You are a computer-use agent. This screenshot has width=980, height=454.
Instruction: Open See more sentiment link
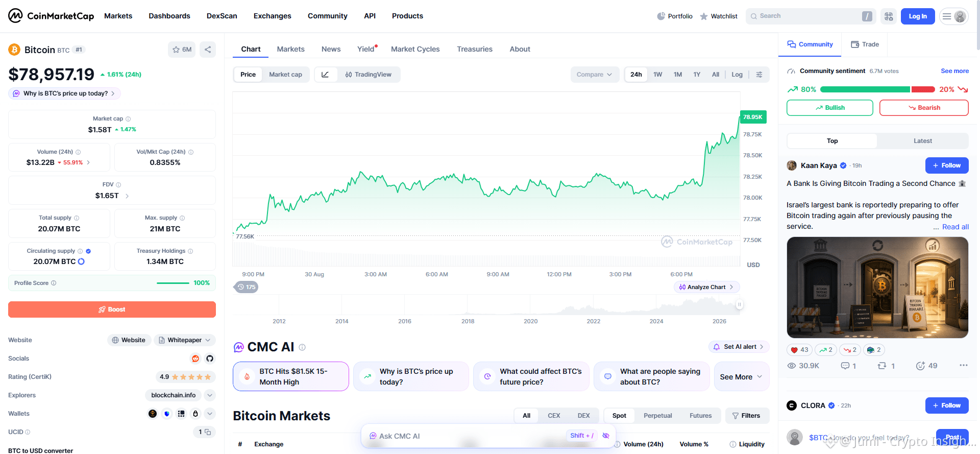click(x=954, y=71)
